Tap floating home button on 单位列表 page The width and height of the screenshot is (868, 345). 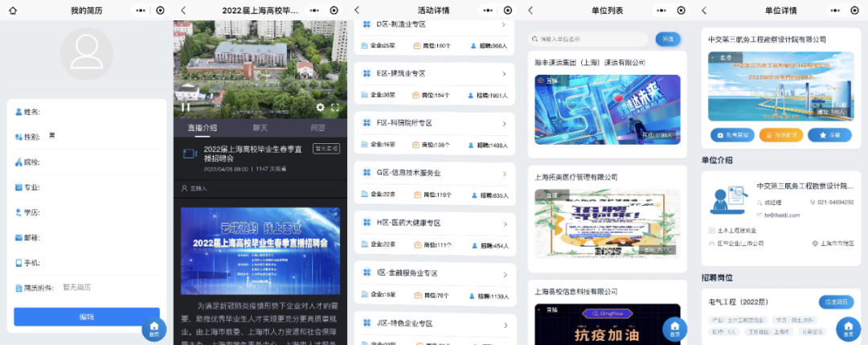(x=674, y=328)
